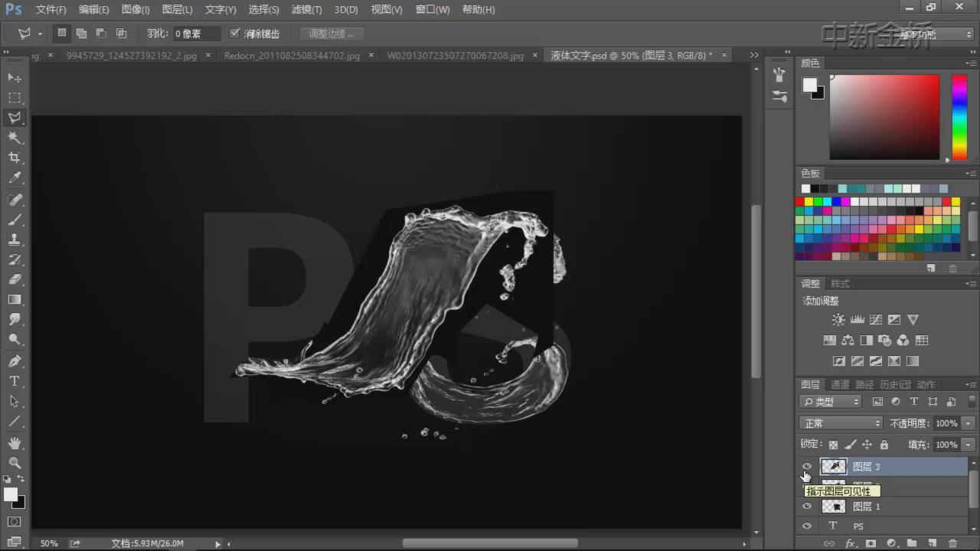980x551 pixels.
Task: Select the Gradient tool
Action: (x=15, y=299)
